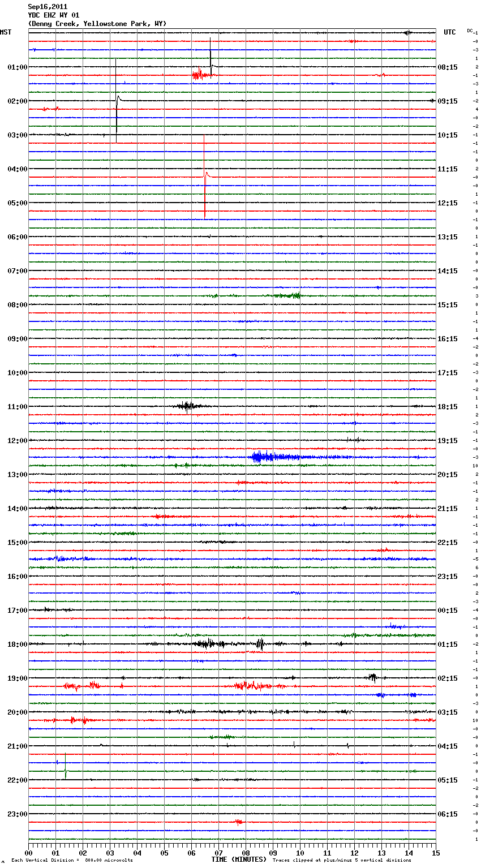Select the 03:00 MST hour label
Screen dimensions: 481x868
tap(18, 135)
